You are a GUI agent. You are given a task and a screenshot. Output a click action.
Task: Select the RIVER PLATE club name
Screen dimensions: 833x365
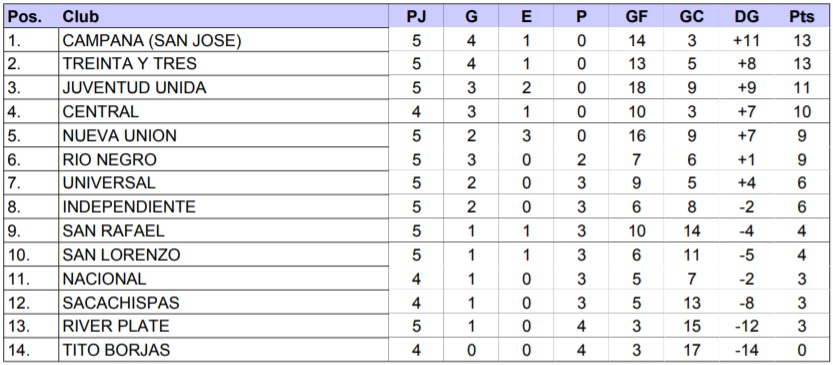[x=116, y=326]
